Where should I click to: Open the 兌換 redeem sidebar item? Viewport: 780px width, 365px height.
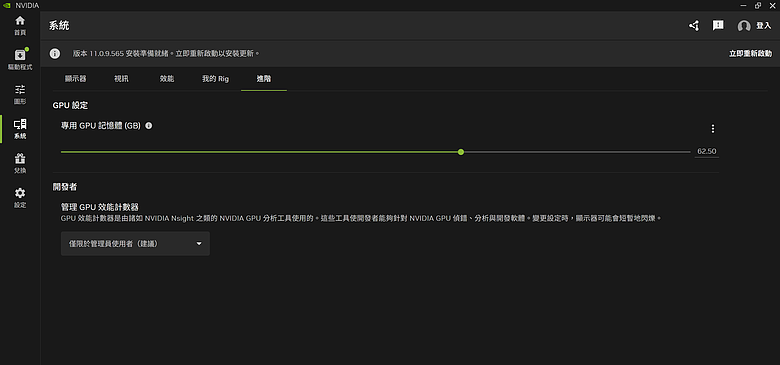20,164
